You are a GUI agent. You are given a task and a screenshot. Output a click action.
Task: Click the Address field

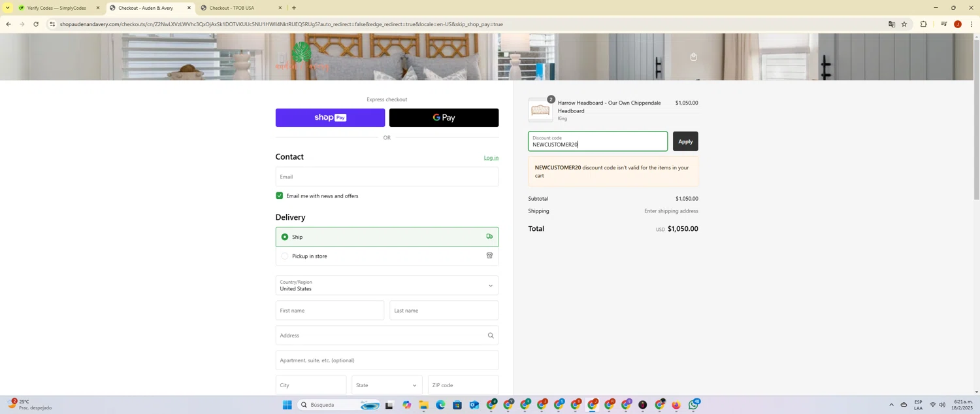pyautogui.click(x=387, y=336)
